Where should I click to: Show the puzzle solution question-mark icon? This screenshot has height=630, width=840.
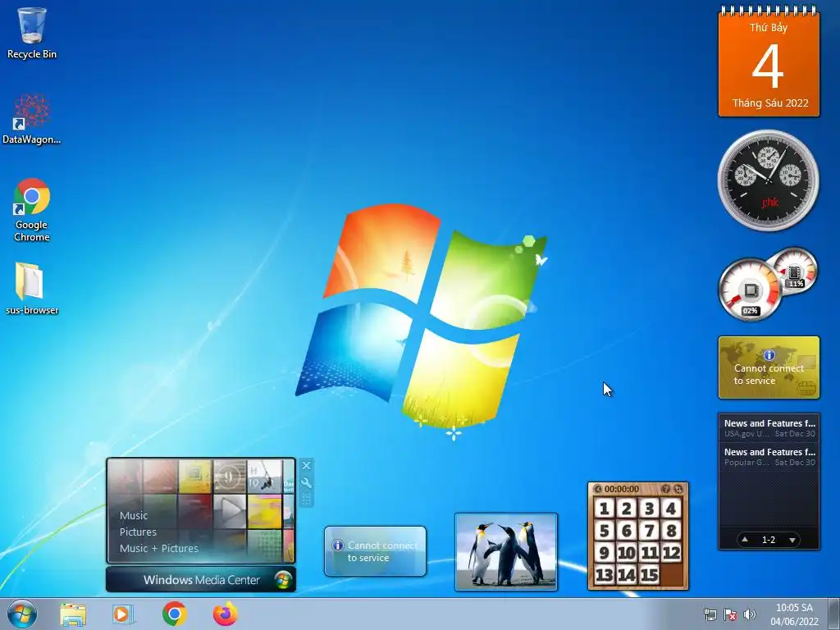click(x=666, y=489)
